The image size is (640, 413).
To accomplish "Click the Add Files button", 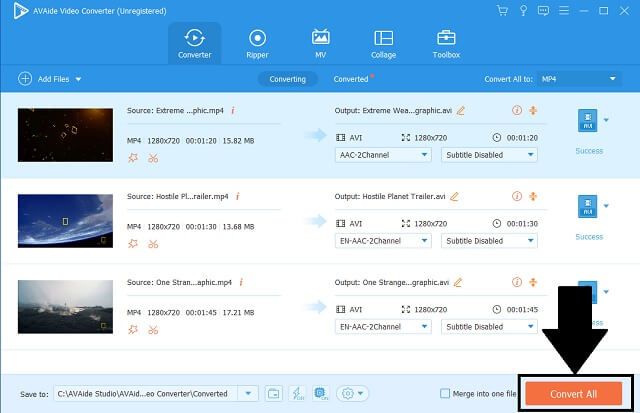I will point(44,79).
